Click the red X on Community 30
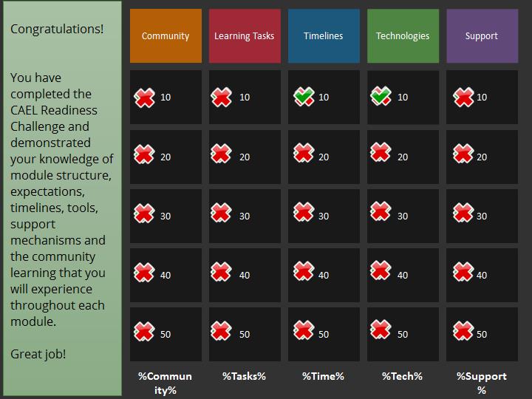Image resolution: width=532 pixels, height=399 pixels. (x=145, y=214)
